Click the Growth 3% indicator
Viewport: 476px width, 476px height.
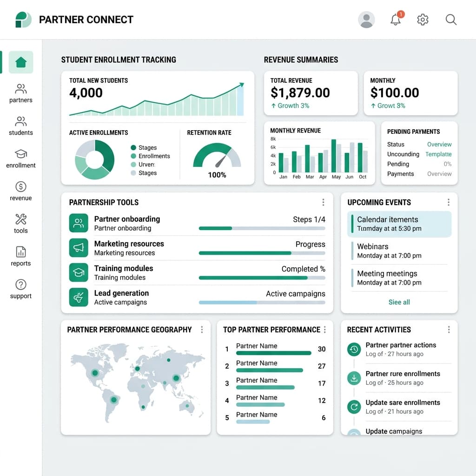point(290,106)
